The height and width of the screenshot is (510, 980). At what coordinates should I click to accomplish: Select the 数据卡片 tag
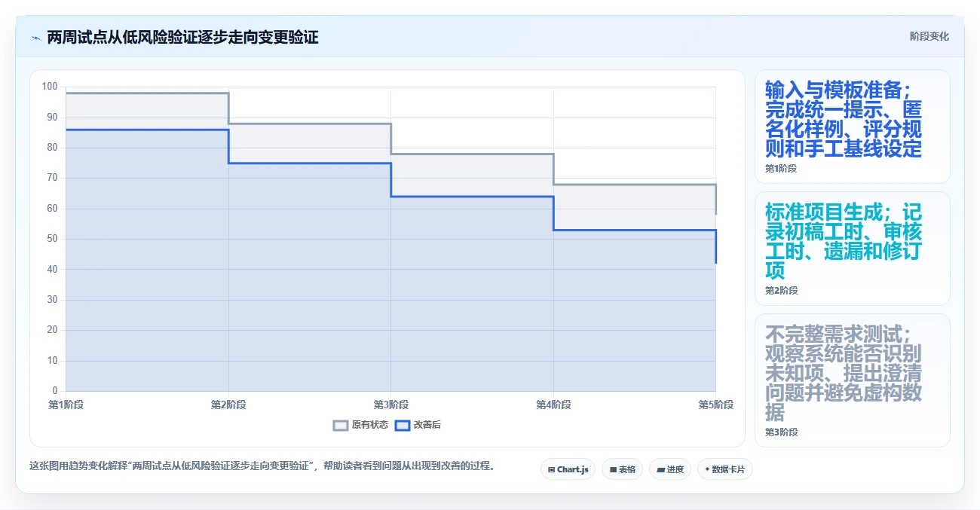point(725,469)
